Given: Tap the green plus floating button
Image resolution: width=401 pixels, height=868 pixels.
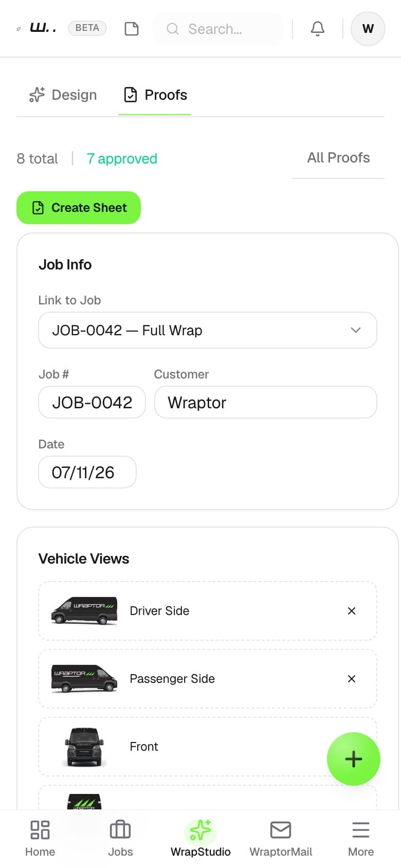Looking at the screenshot, I should 354,759.
